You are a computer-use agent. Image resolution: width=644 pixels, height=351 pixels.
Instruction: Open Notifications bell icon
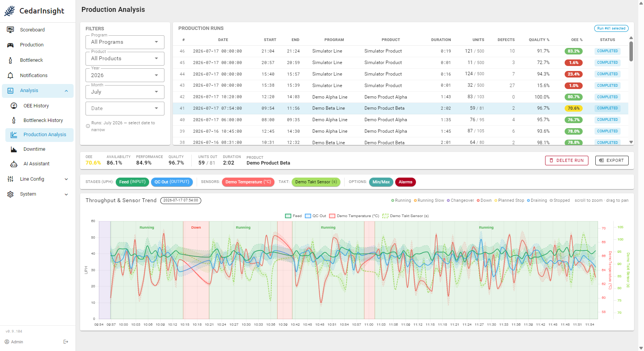click(x=10, y=76)
